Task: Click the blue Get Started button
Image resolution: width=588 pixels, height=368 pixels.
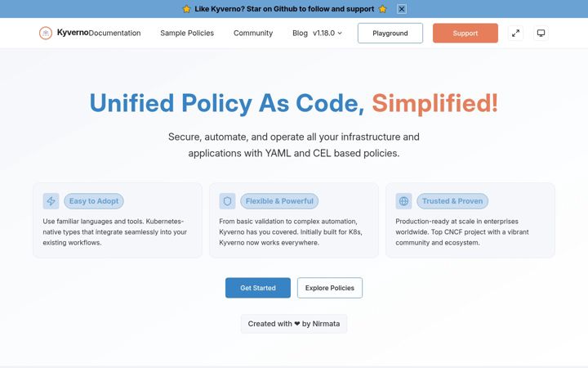Action: click(x=258, y=288)
